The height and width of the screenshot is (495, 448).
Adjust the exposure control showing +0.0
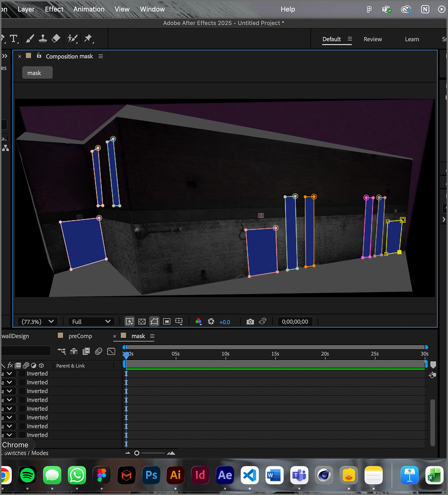[225, 322]
